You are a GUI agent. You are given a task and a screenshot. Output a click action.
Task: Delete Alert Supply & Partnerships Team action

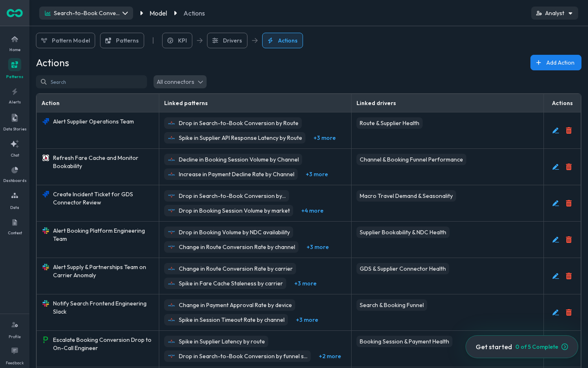pos(569,276)
